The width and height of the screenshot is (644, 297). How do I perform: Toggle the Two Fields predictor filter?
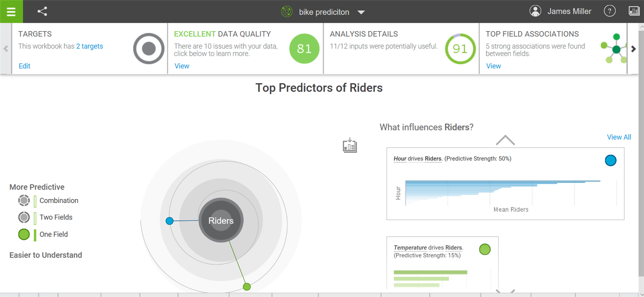(x=24, y=217)
